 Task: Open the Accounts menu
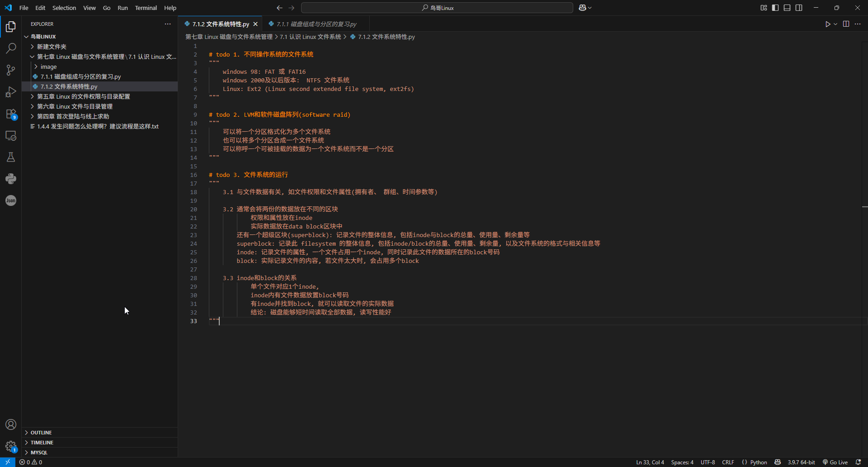11,424
